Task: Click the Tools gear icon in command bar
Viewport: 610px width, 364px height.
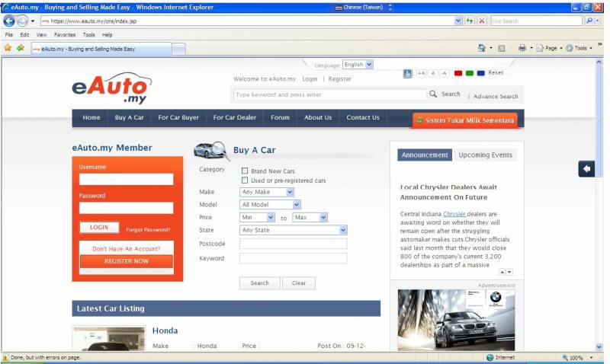Action: tap(570, 48)
